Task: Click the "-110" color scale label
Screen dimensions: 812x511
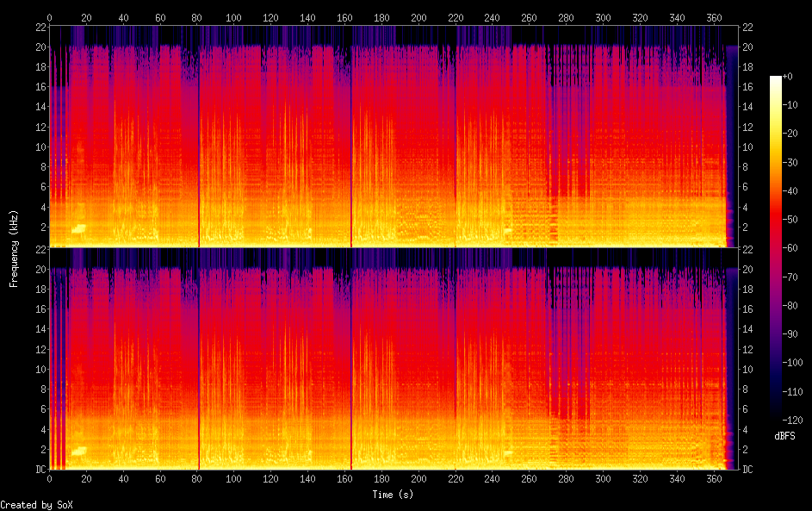Action: click(x=792, y=391)
